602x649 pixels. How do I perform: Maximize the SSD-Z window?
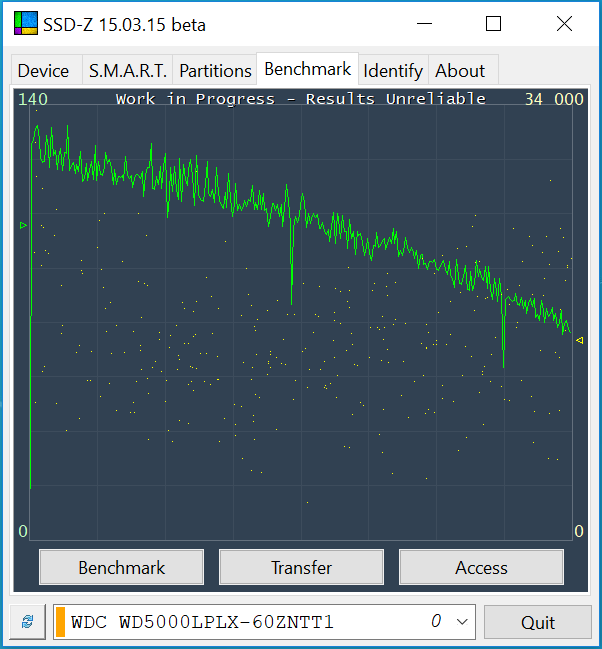click(493, 24)
